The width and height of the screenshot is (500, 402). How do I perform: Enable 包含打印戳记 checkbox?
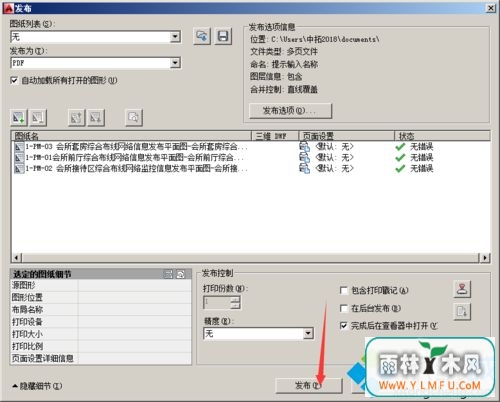click(343, 290)
